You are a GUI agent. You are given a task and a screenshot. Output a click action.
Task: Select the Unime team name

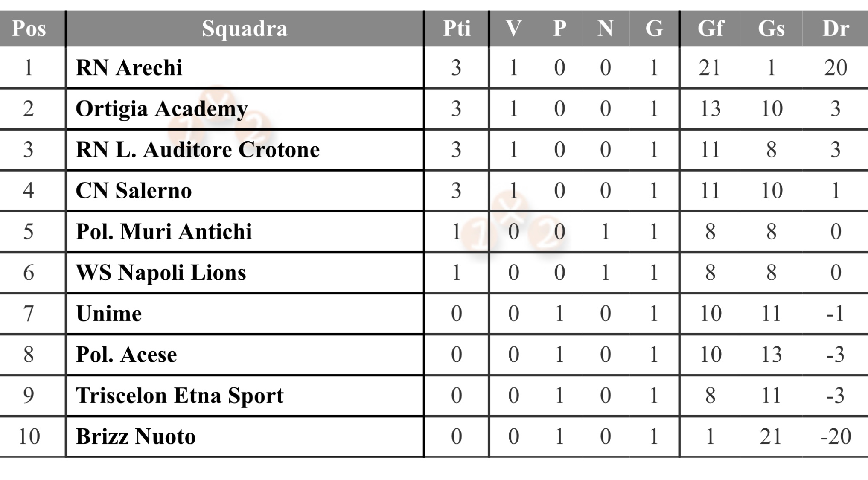click(109, 314)
